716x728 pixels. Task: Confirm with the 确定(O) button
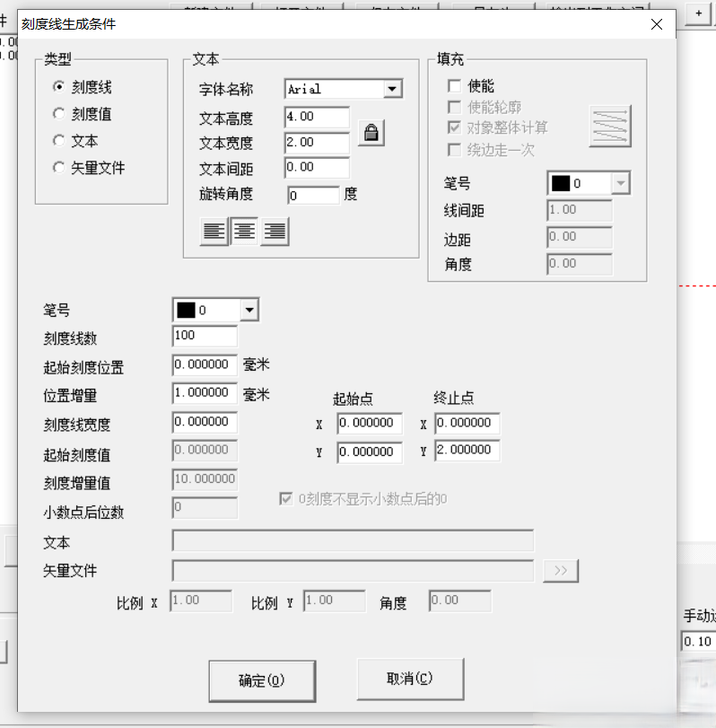(x=262, y=680)
